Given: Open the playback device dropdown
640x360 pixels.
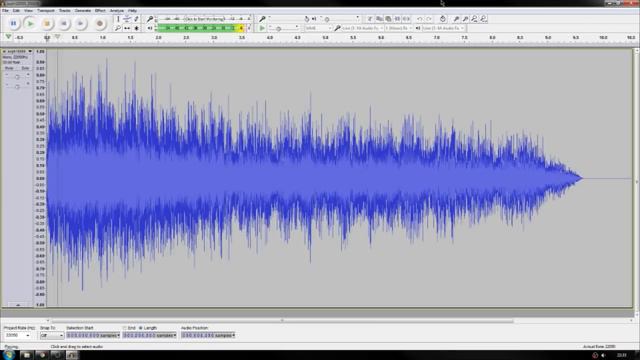Looking at the screenshot, I should pyautogui.click(x=443, y=28).
